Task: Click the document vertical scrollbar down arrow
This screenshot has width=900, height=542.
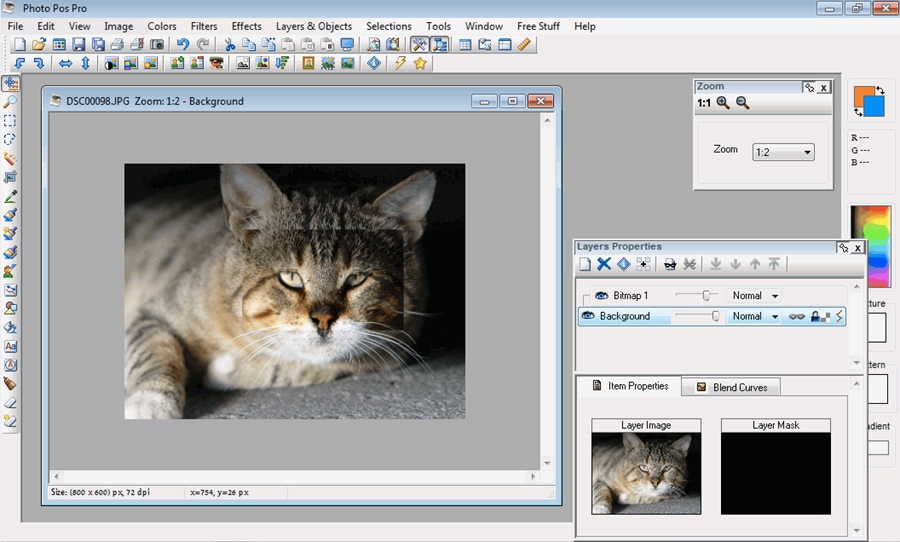Action: click(x=547, y=463)
